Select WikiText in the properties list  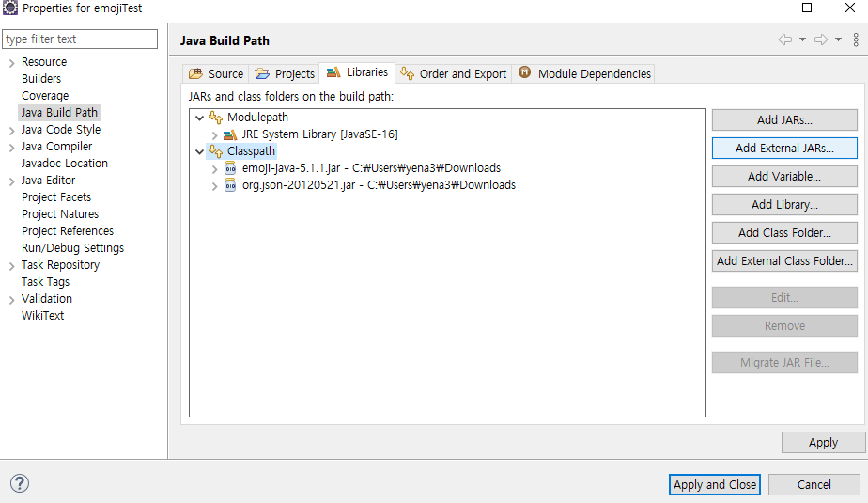pos(42,316)
